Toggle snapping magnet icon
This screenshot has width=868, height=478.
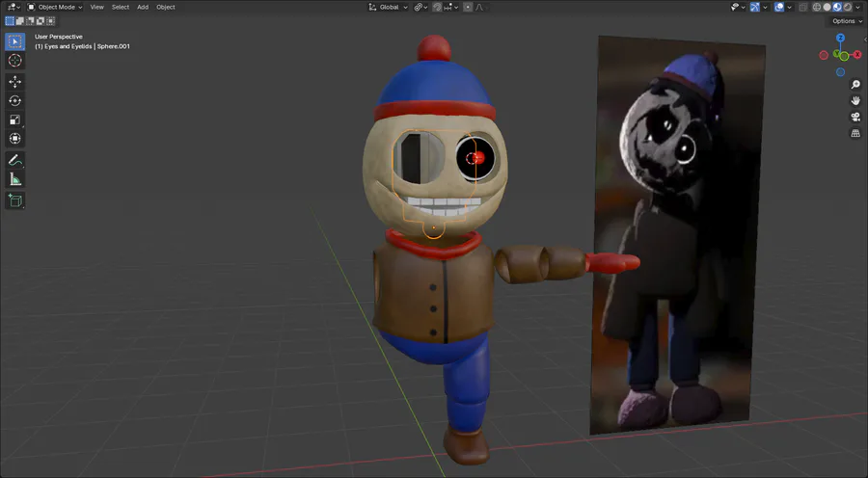[x=437, y=7]
